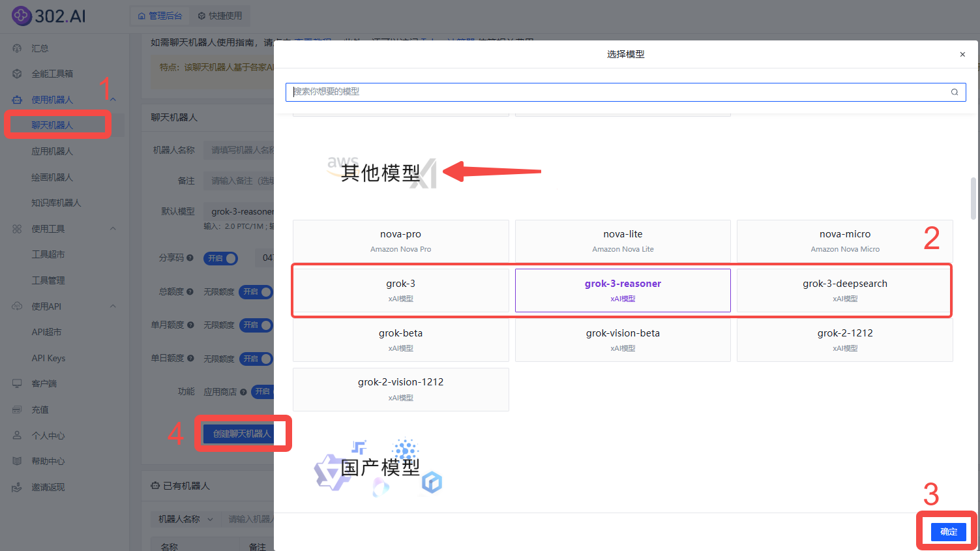Click the 个人中心 user icon
The height and width of the screenshot is (551, 980).
click(x=17, y=436)
